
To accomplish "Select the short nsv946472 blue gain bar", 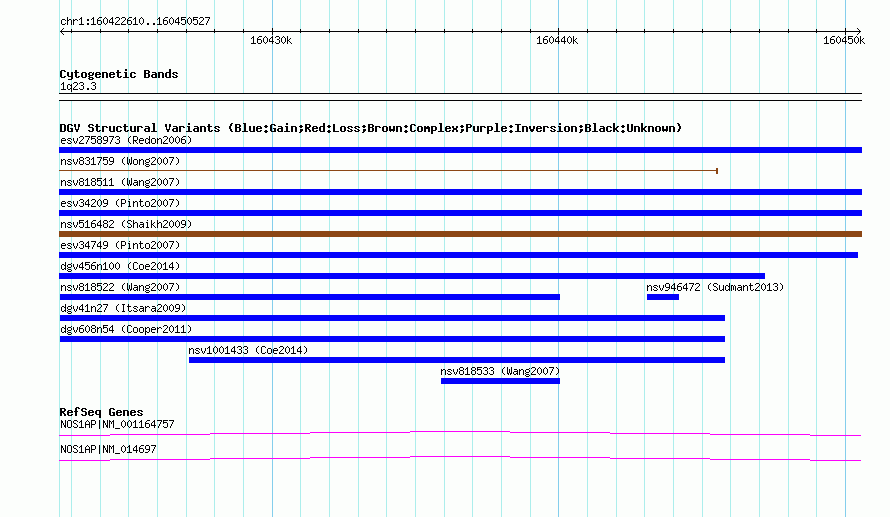I will point(663,297).
